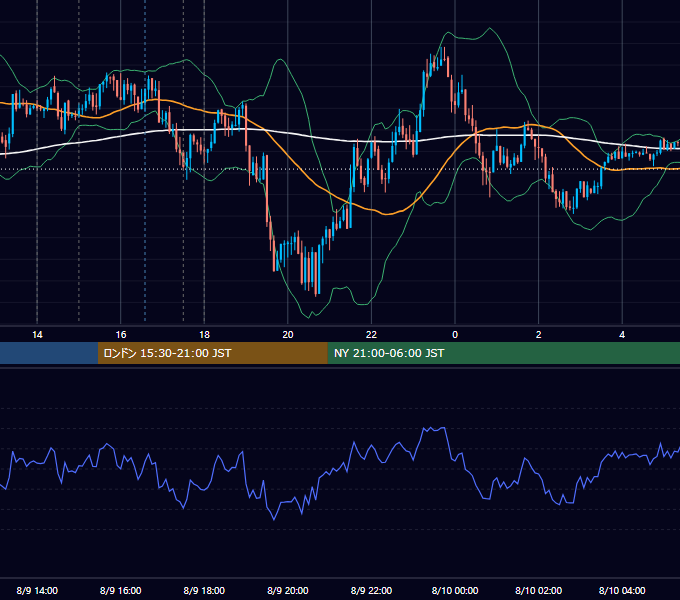Click the blue session bar before London
This screenshot has height=600, width=680.
tap(49, 353)
